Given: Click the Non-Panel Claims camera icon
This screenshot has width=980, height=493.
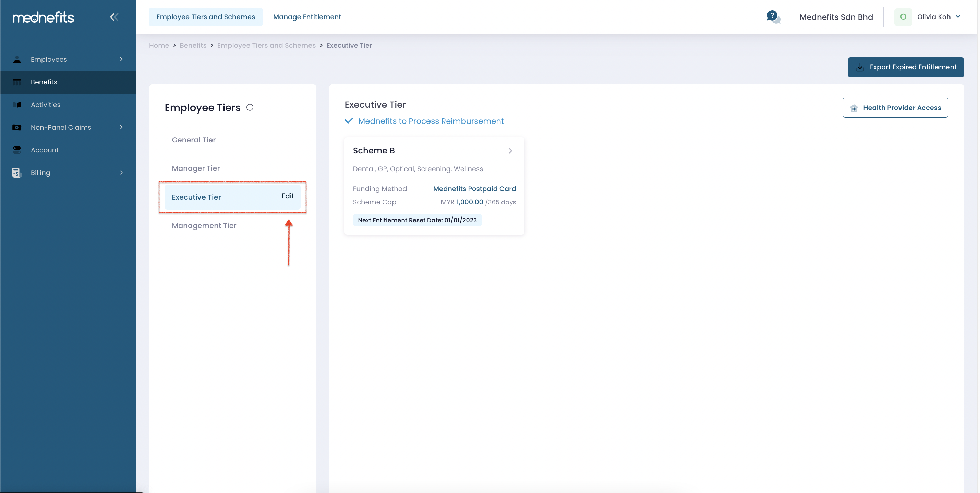Looking at the screenshot, I should point(17,127).
